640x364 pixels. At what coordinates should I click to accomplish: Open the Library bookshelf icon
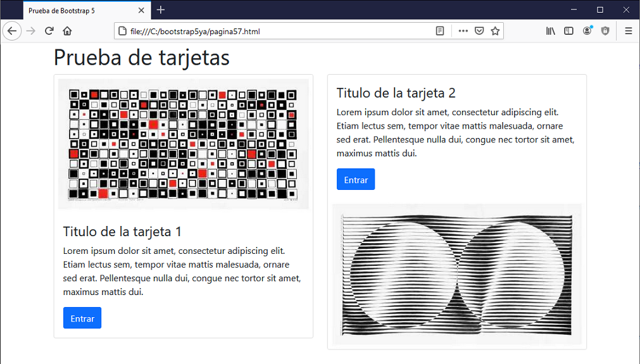click(551, 31)
